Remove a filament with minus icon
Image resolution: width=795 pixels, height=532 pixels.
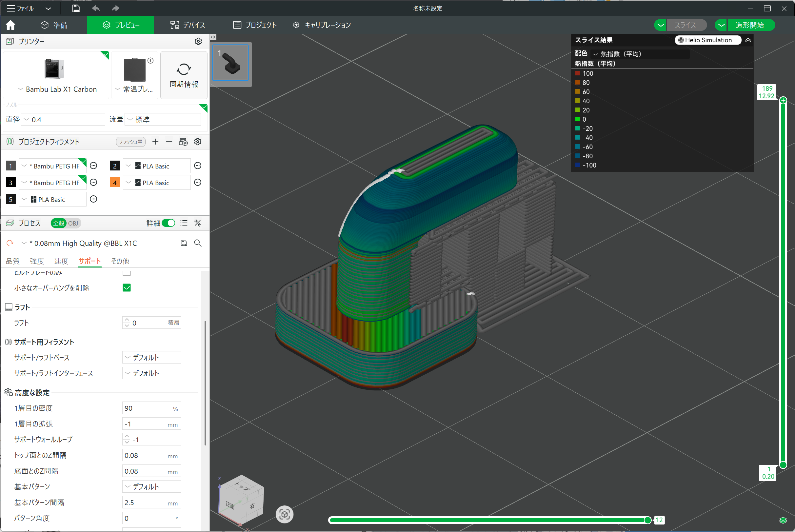click(169, 142)
